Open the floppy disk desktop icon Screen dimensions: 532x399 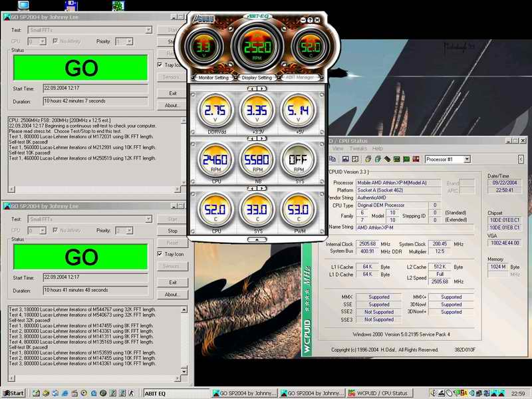pyautogui.click(x=71, y=5)
